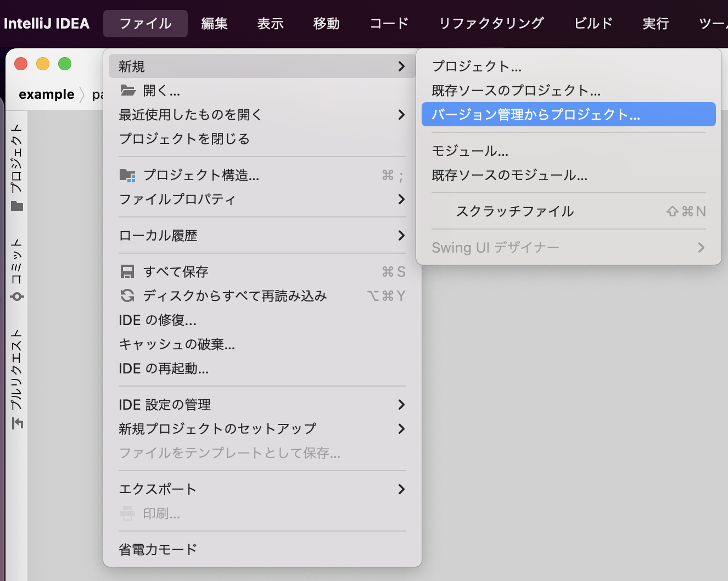The width and height of the screenshot is (728, 581).
Task: Click the example breadcrumb
Action: pyautogui.click(x=47, y=94)
